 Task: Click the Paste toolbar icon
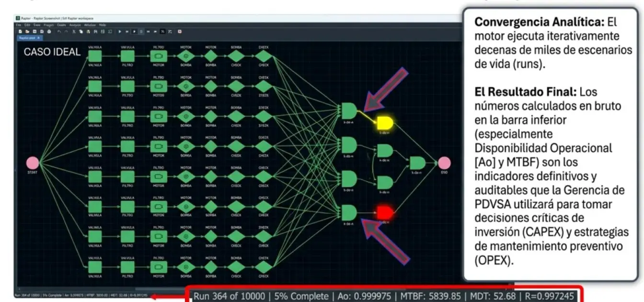pyautogui.click(x=88, y=31)
